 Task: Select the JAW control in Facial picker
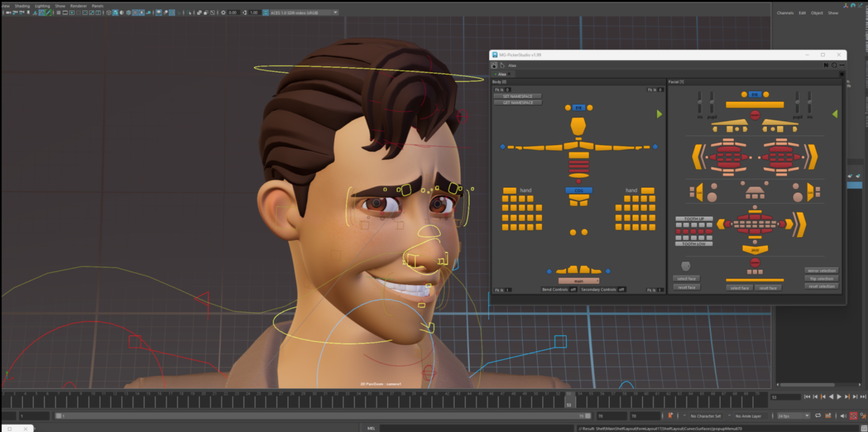755,250
